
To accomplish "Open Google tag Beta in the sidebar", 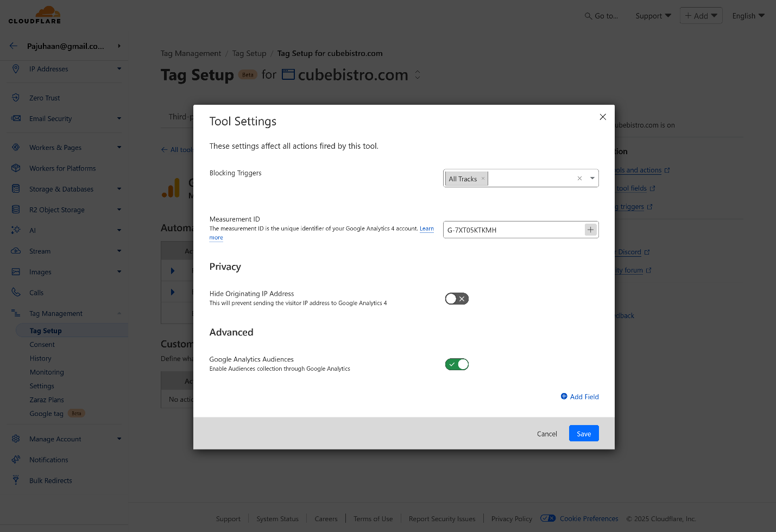I will pos(57,414).
